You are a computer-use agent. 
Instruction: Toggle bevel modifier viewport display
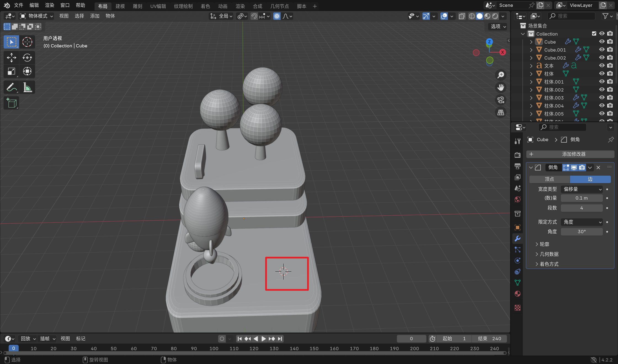click(x=574, y=167)
